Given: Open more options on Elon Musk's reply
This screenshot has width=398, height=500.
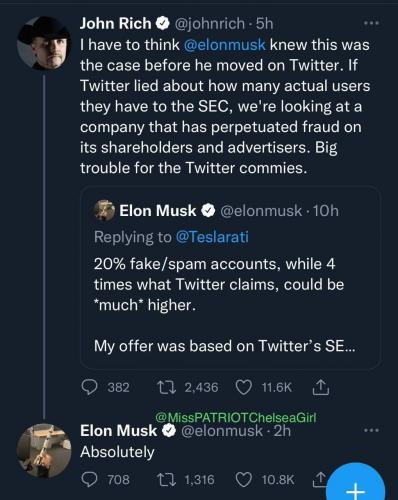Looking at the screenshot, I should [371, 430].
